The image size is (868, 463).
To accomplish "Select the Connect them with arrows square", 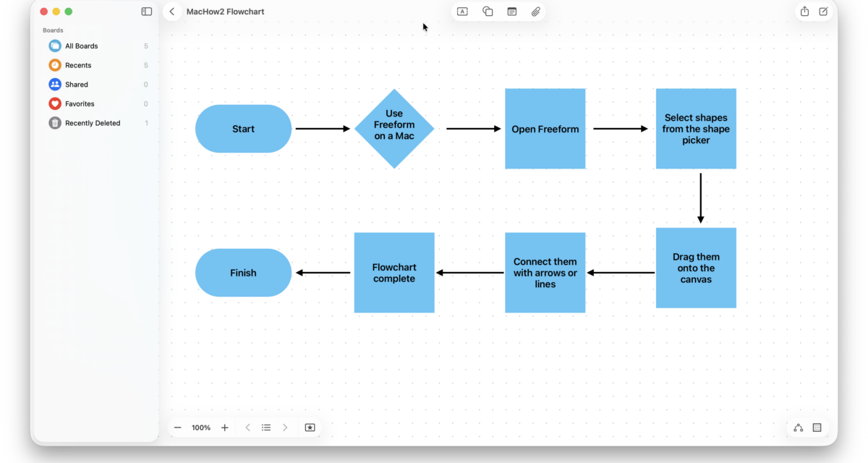I will tap(545, 273).
